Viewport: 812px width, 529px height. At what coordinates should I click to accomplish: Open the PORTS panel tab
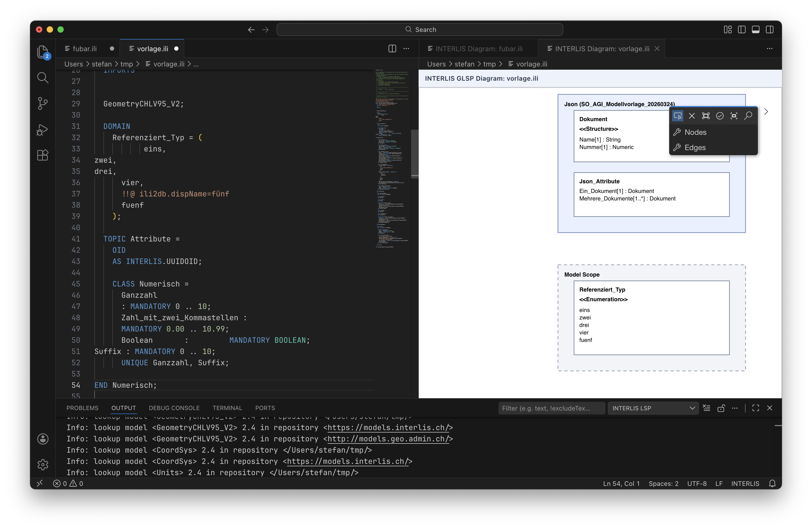265,408
